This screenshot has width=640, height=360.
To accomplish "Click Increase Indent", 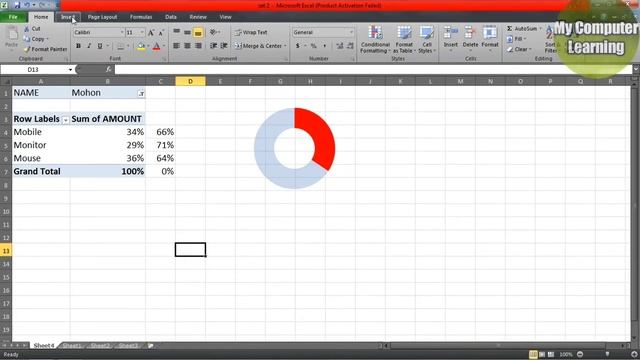I will (224, 46).
